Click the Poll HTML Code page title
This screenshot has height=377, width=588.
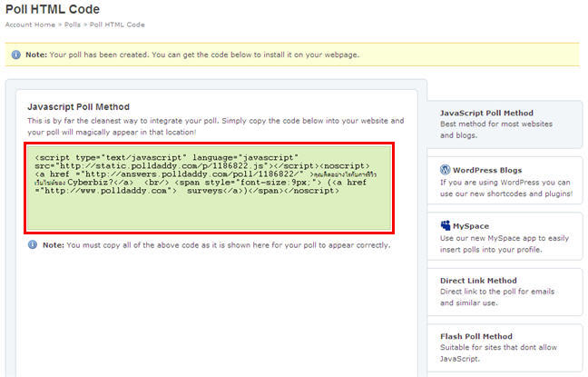click(x=54, y=8)
